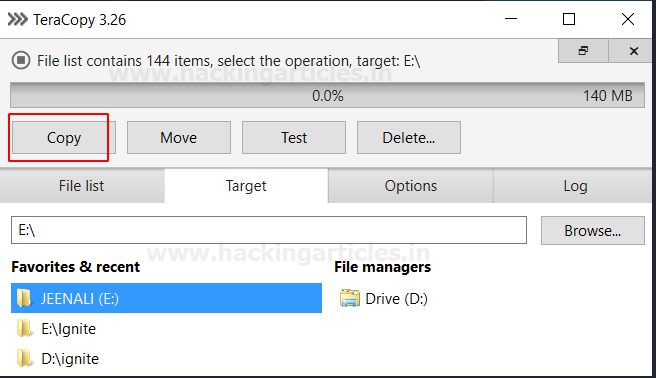View the Log tab
Viewport: 656px width, 378px height.
(575, 186)
